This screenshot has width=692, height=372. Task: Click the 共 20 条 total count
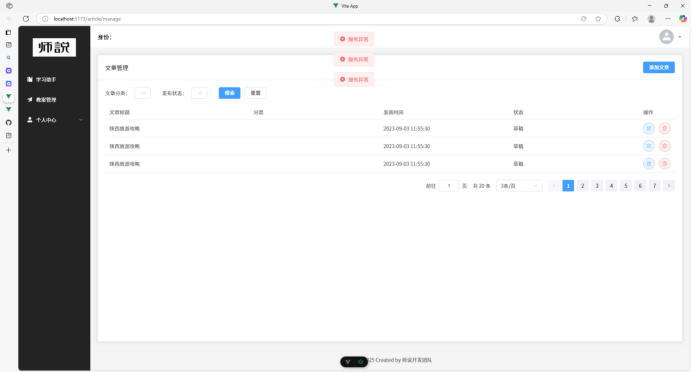[481, 186]
